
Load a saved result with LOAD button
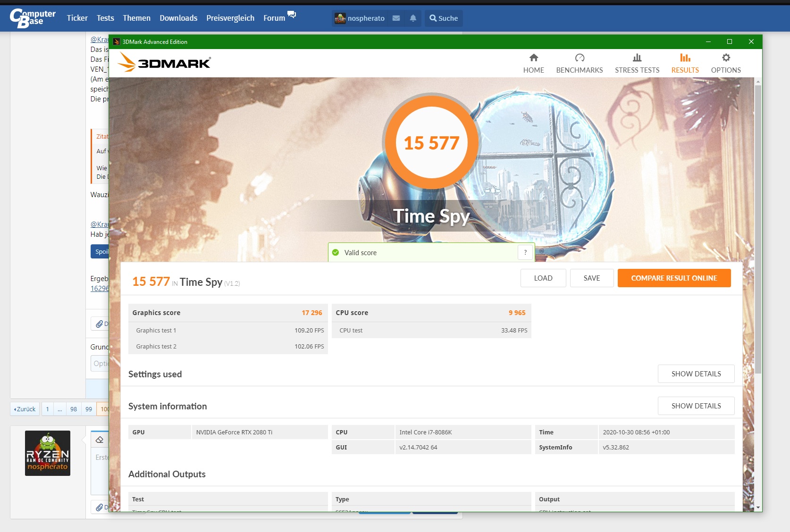543,278
